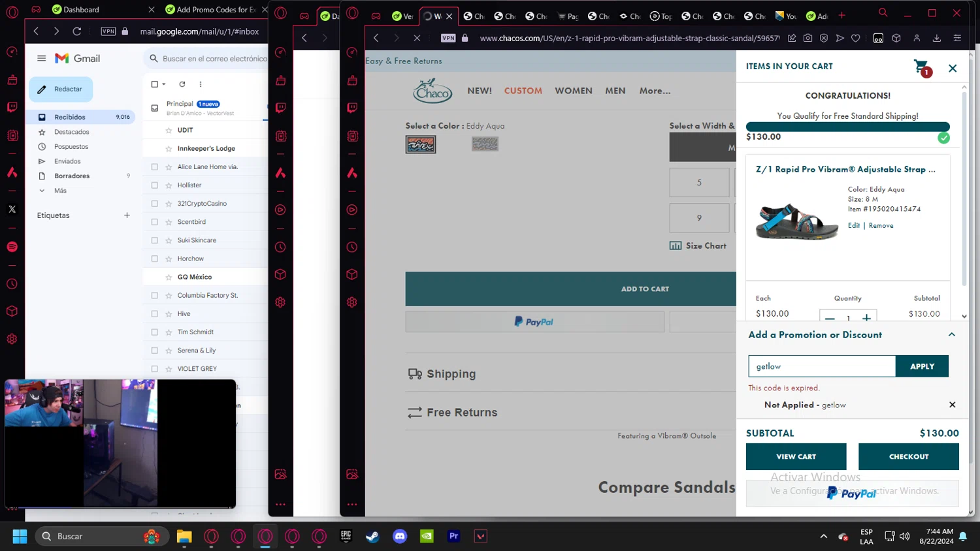Open the WOMEN navigation menu

point(574,91)
